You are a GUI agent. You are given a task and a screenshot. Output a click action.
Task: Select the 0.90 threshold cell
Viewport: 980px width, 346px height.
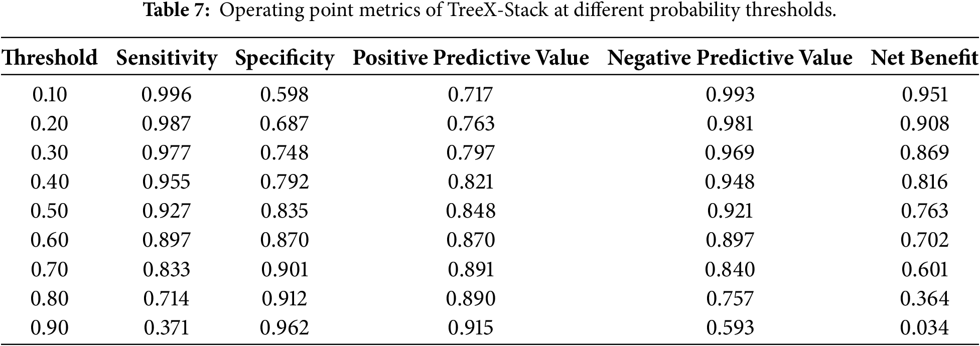pyautogui.click(x=50, y=328)
